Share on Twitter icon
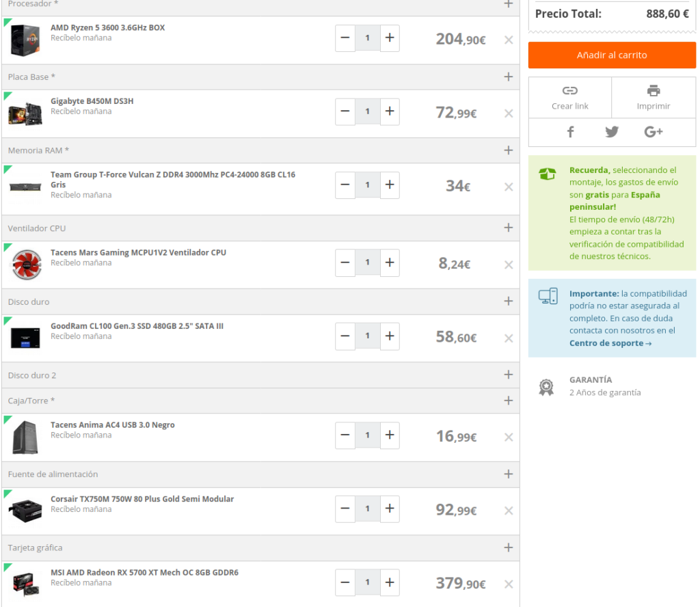The image size is (700, 607). [612, 132]
